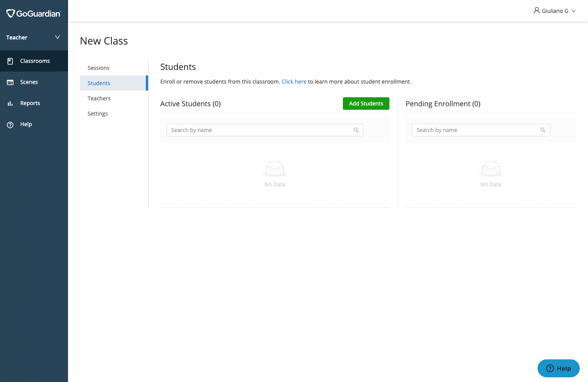
Task: Open the floating Help widget
Action: [x=558, y=368]
